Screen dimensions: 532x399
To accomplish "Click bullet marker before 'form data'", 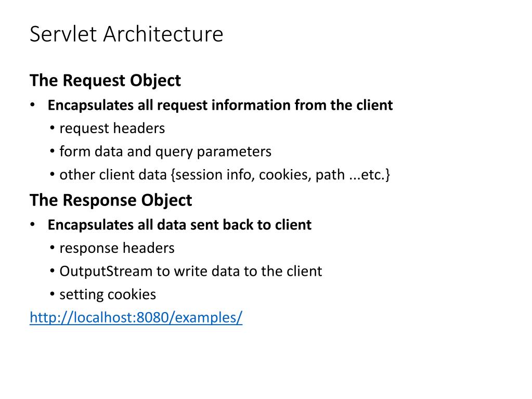I will [54, 151].
